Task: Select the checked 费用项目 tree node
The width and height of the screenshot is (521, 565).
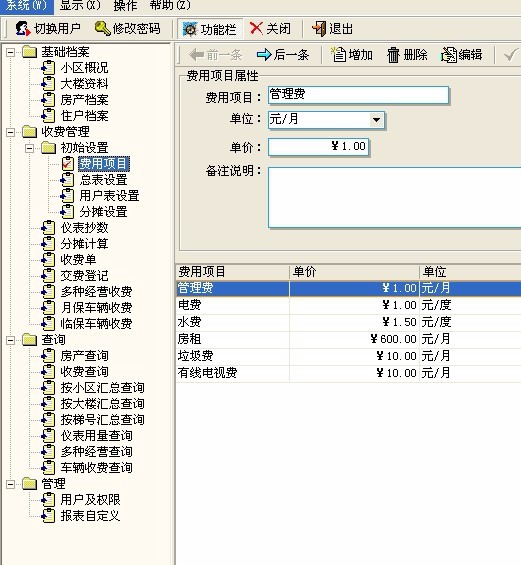Action: pyautogui.click(x=104, y=164)
